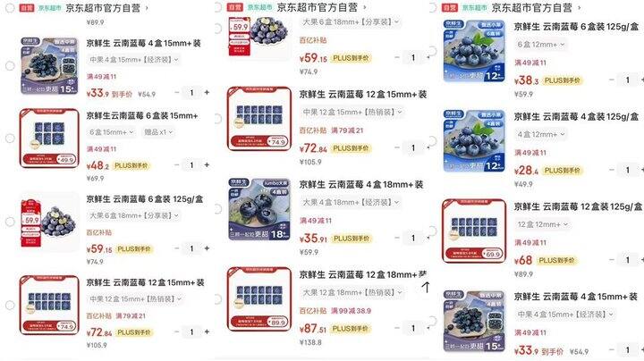The image size is (644, 361).
Task: Tap minus icon for the ¥68 12盒装 item
Action: click(x=612, y=260)
